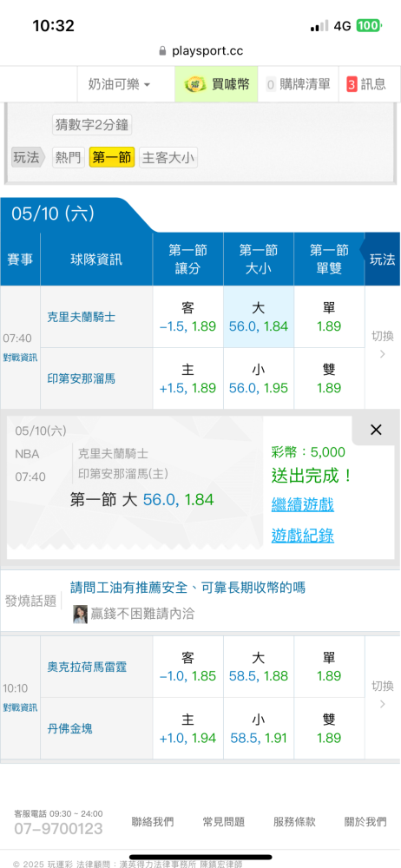Screen dimensions: 401x868
Task: Toggle 客 −1.5, 1.89 spread option
Action: pyautogui.click(x=188, y=317)
